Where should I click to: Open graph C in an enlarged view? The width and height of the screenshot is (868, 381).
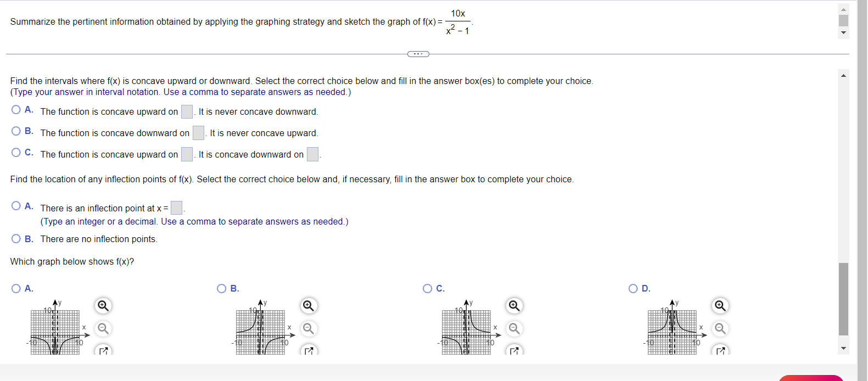[514, 349]
